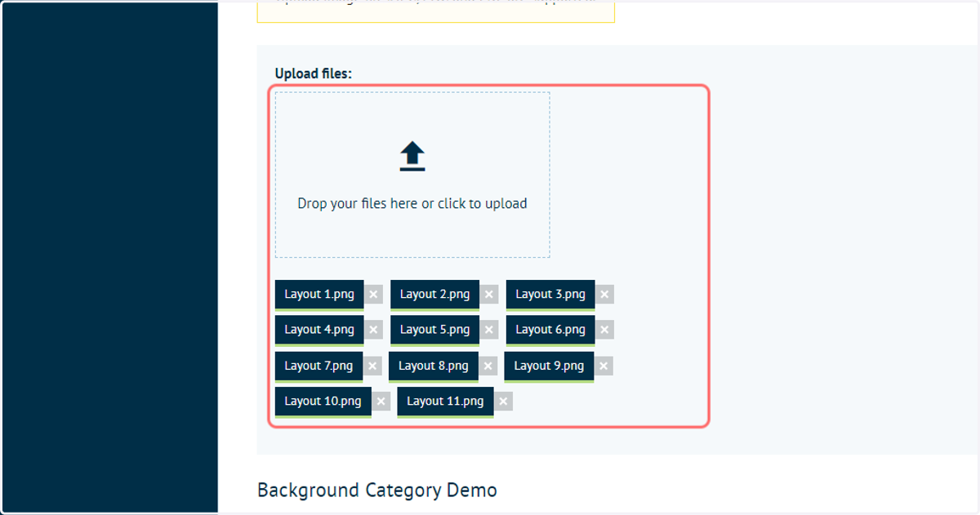This screenshot has width=980, height=515.
Task: Remove Layout 6.png with its x icon
Action: tap(604, 330)
